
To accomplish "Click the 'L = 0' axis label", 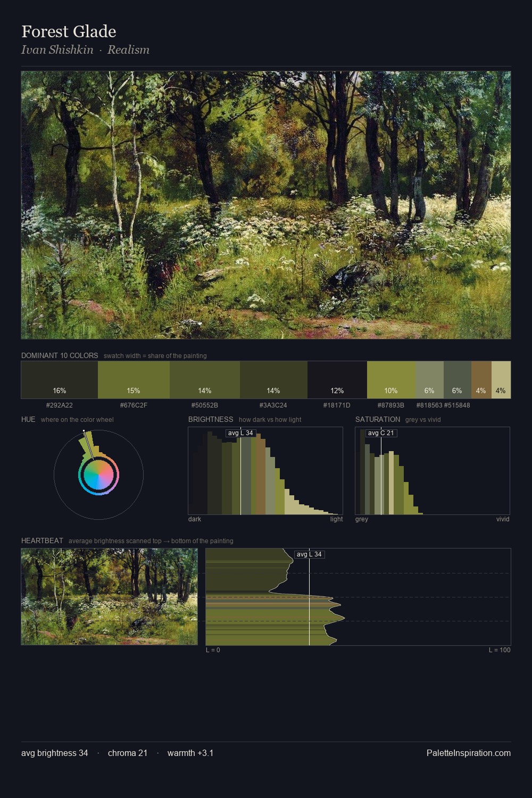I will pyautogui.click(x=213, y=650).
